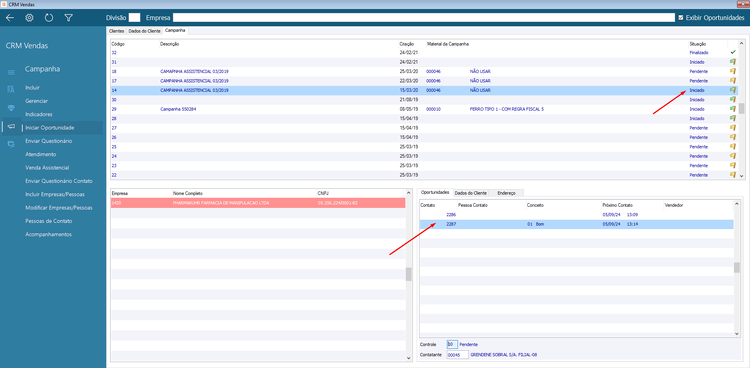Open the clients people icon in sidebar

pos(11,89)
